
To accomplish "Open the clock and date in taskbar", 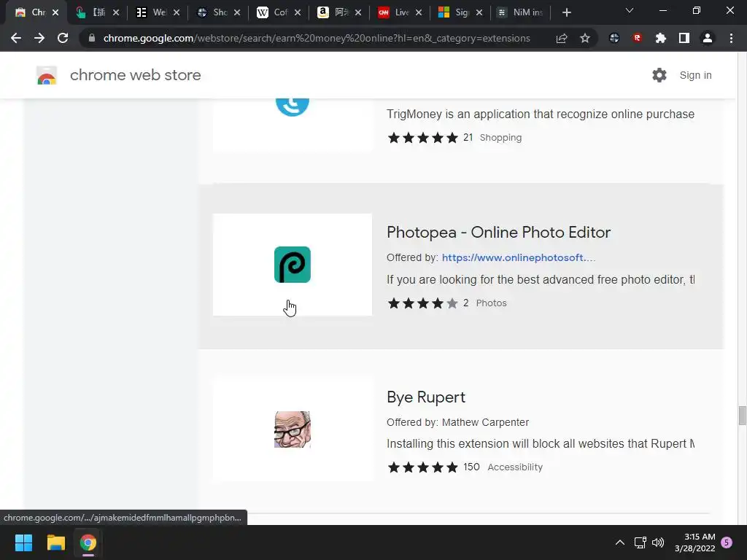I will click(x=695, y=542).
